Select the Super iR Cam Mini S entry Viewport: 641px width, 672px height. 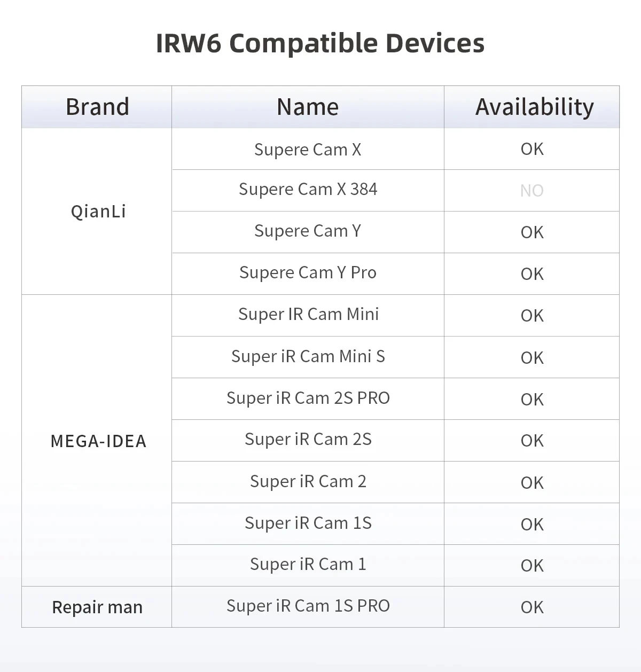point(308,356)
